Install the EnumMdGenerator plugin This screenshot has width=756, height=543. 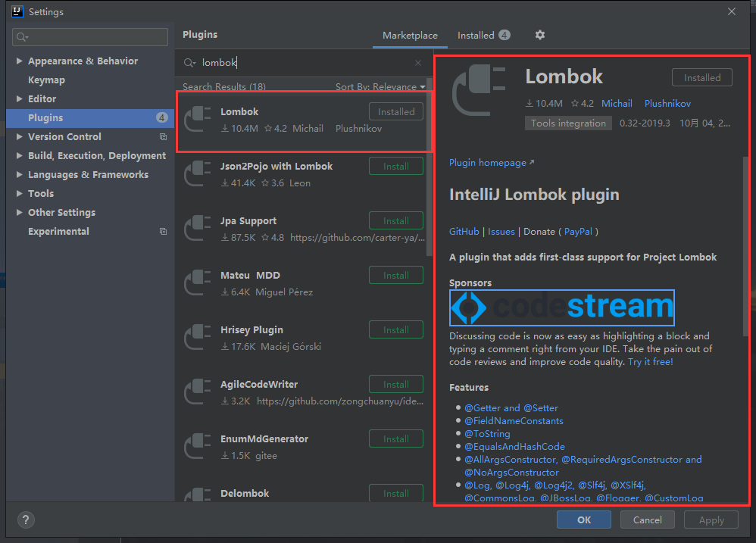click(x=396, y=438)
